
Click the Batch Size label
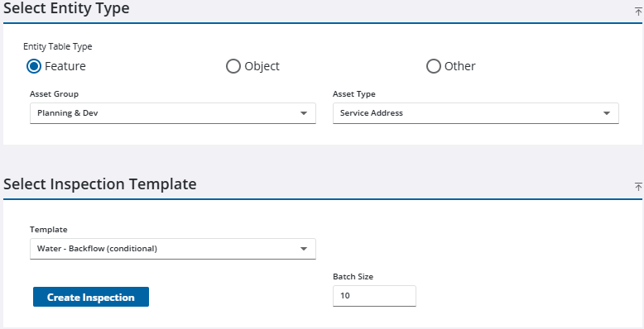point(353,277)
